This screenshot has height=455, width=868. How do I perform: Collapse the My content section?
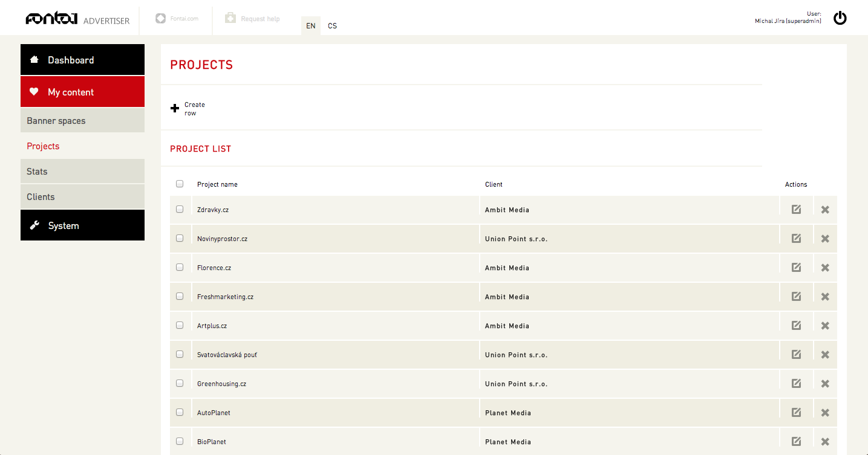82,92
